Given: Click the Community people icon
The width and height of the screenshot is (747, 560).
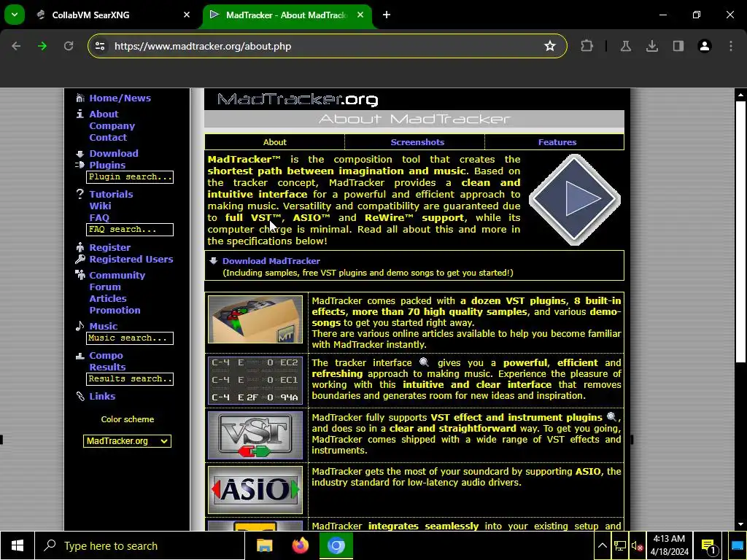Looking at the screenshot, I should pyautogui.click(x=80, y=275).
